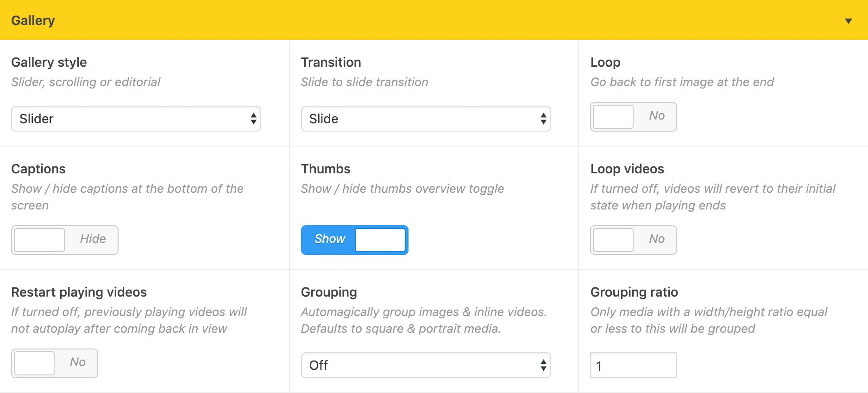Click the Captions setting heading
Viewport: 868px width, 393px height.
tap(38, 169)
